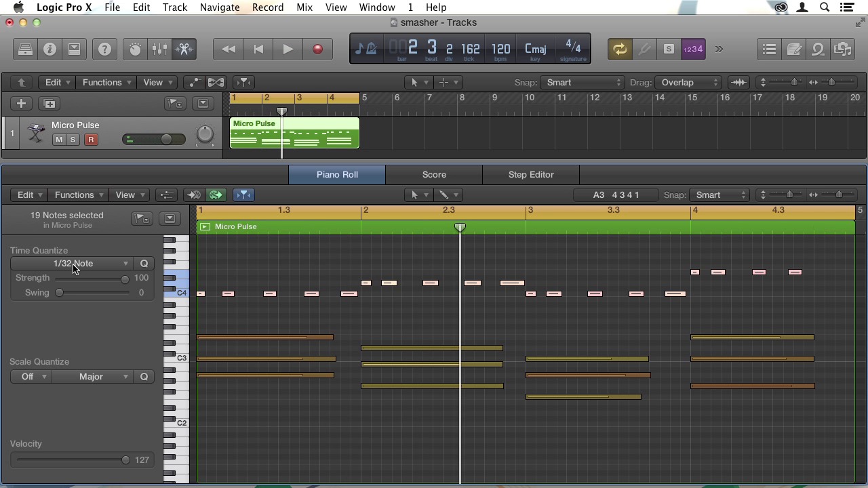Open the Major scale dropdown
Image resolution: width=868 pixels, height=488 pixels.
click(x=93, y=377)
